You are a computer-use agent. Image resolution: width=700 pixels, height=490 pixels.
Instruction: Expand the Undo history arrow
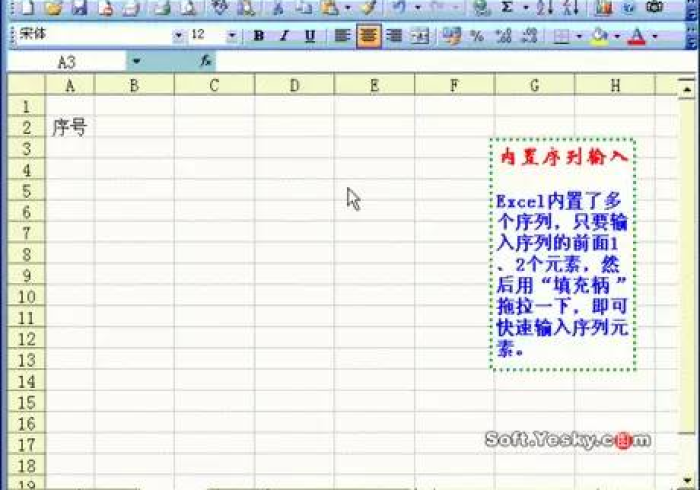(417, 8)
